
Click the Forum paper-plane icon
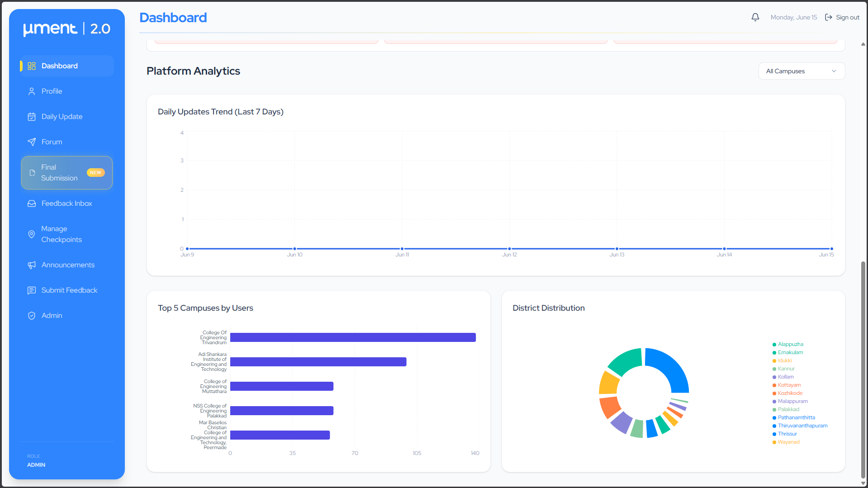[x=32, y=142]
